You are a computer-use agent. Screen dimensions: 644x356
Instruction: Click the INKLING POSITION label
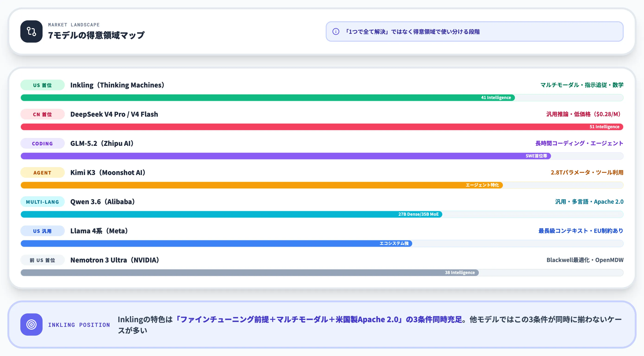coord(79,325)
